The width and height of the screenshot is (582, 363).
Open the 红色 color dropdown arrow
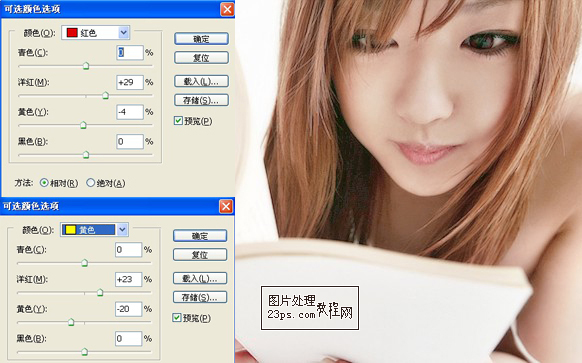[x=124, y=33]
